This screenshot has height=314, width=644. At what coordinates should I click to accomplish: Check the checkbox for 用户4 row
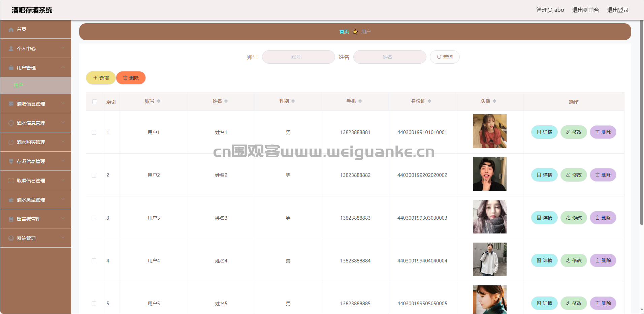[94, 261]
